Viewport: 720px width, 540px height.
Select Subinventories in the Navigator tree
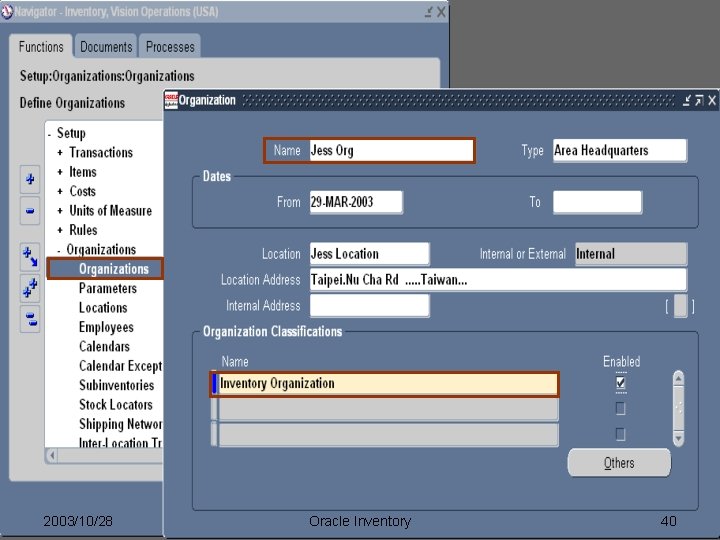[117, 385]
